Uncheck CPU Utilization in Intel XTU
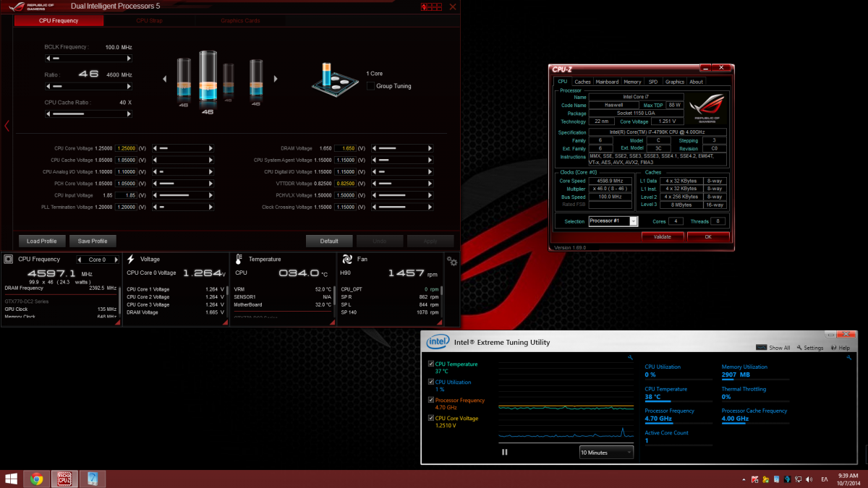 [x=431, y=382]
